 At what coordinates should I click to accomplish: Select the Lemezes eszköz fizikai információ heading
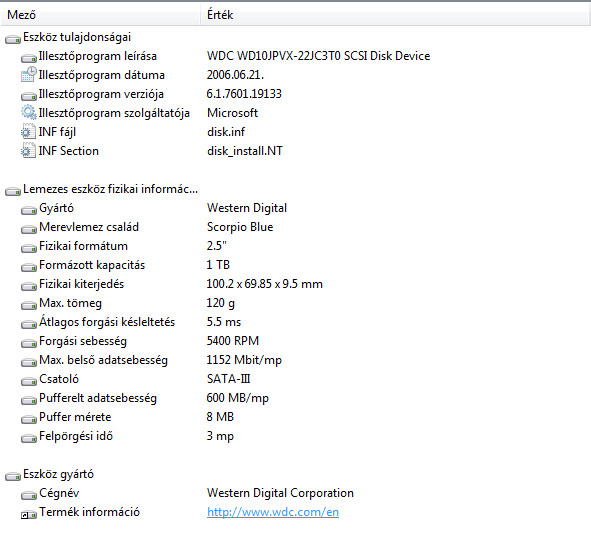coord(110,189)
